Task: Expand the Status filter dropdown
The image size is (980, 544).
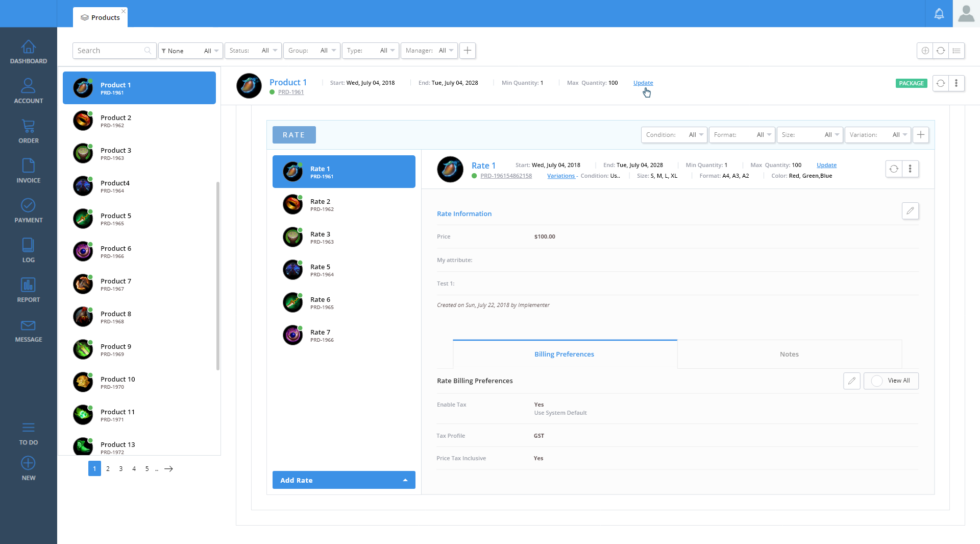Action: (x=253, y=51)
